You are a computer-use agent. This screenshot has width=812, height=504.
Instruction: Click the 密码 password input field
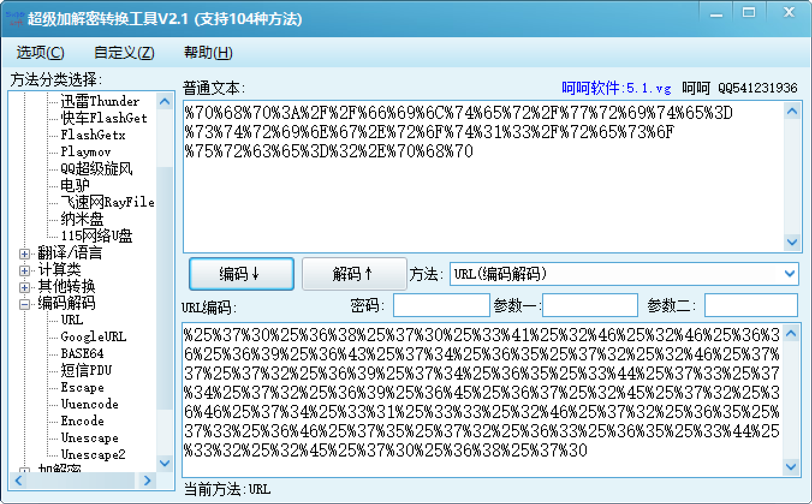pos(442,305)
